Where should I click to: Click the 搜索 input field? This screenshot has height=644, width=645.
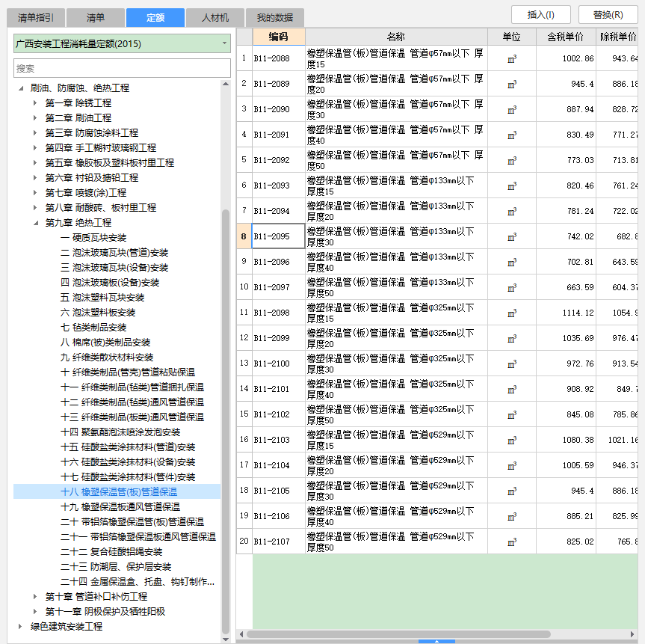point(122,68)
